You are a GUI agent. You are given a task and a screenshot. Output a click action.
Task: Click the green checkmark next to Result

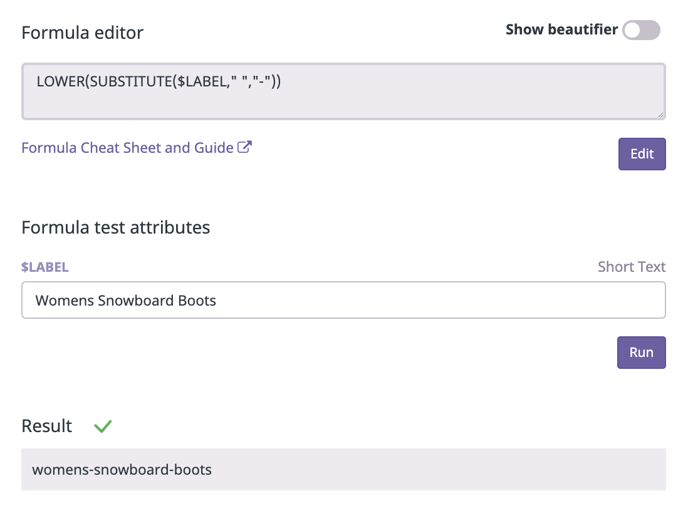tap(103, 426)
